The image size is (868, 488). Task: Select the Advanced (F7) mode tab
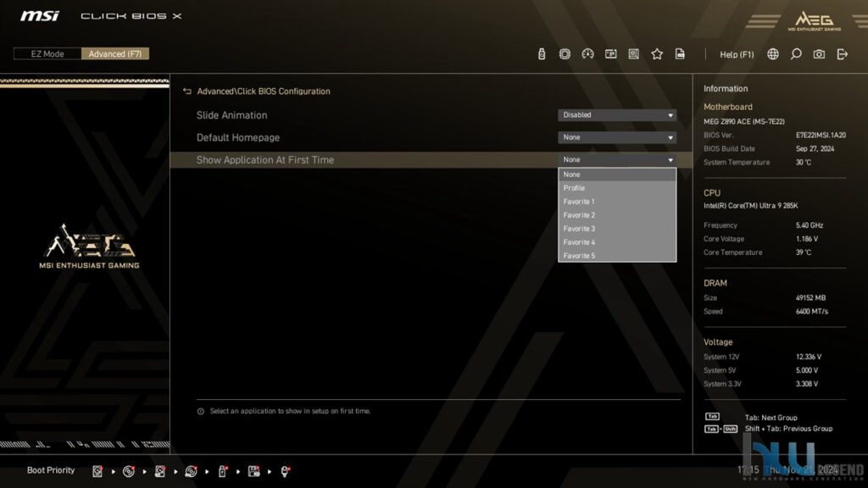115,53
